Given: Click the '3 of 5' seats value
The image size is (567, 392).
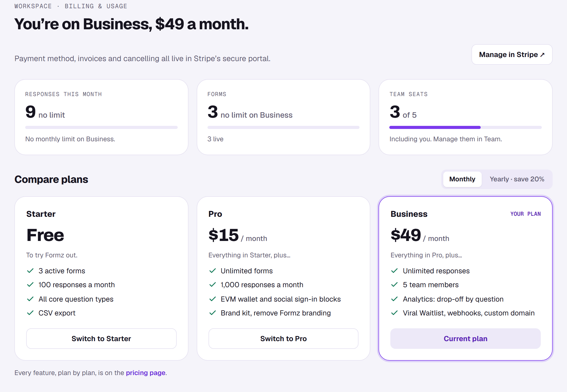Looking at the screenshot, I should (403, 112).
